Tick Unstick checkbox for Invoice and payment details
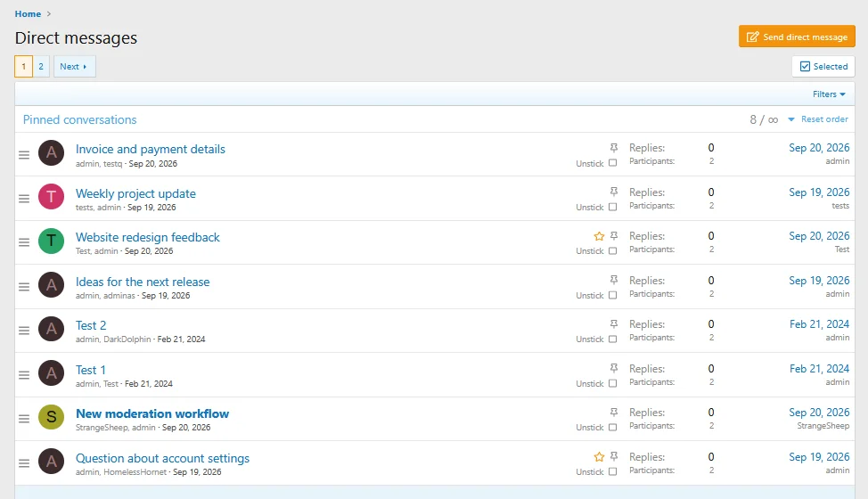Viewport: 868px width, 499px height. click(613, 163)
